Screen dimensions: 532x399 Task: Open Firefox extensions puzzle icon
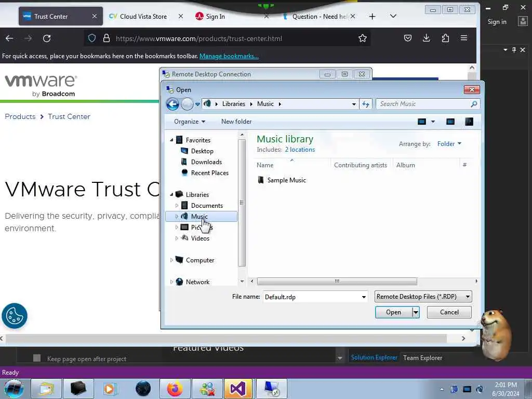point(445,38)
